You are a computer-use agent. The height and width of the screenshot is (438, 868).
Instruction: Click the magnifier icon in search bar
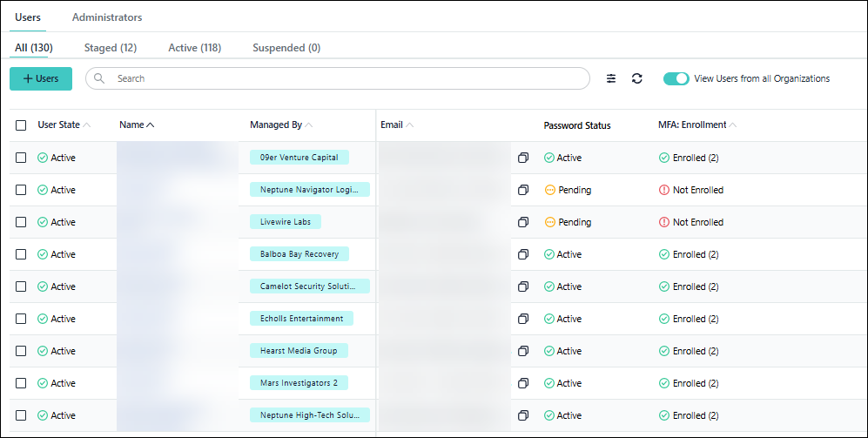(99, 78)
